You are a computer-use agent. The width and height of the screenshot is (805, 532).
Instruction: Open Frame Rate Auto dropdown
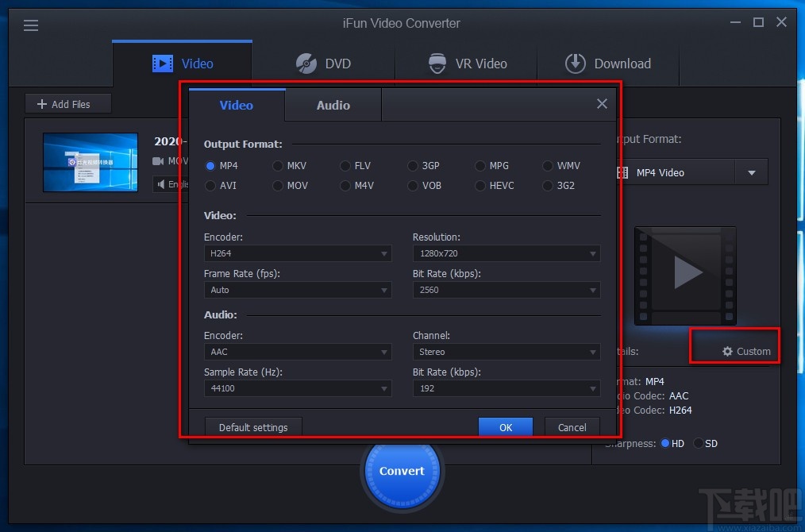point(298,290)
